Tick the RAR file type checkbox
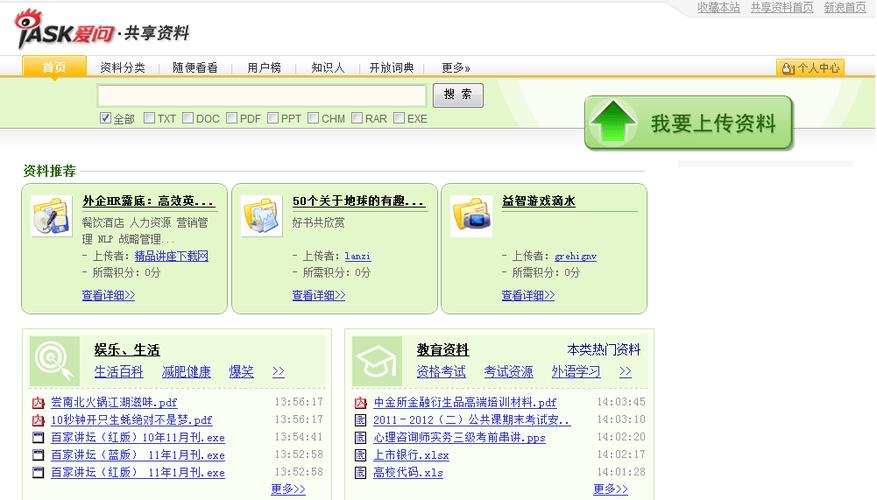The height and width of the screenshot is (500, 877). 357,118
